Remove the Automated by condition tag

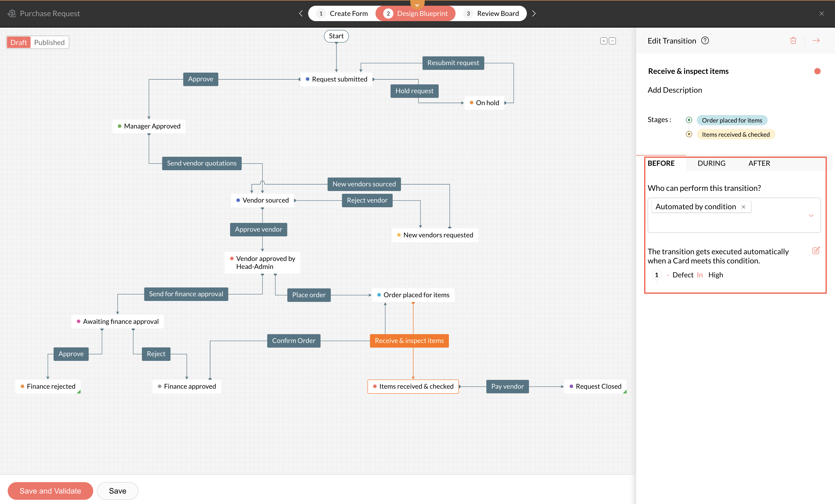pyautogui.click(x=743, y=207)
